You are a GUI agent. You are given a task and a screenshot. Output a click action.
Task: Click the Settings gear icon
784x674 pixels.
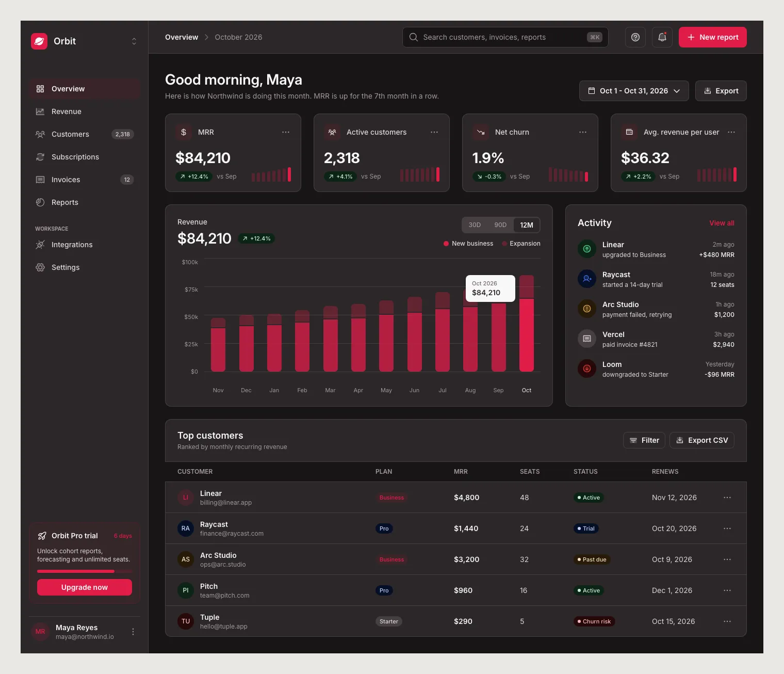(x=40, y=267)
